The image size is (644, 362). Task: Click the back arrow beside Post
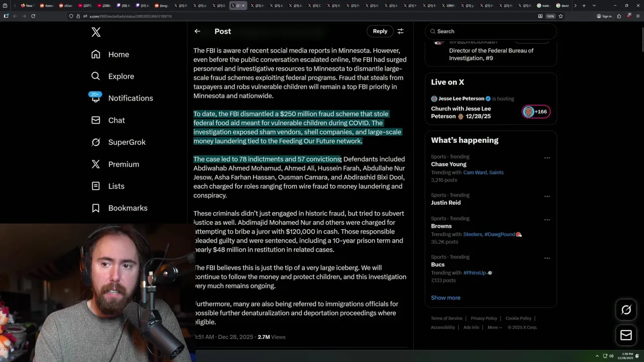(197, 31)
